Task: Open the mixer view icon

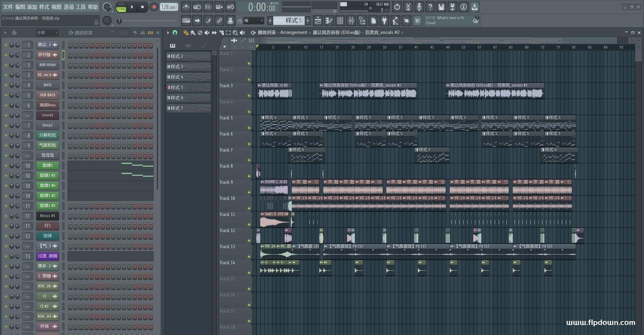Action: tap(351, 21)
